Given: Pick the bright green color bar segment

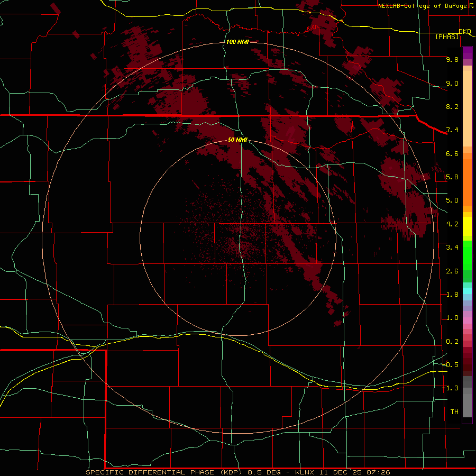Looking at the screenshot, I should [467, 255].
